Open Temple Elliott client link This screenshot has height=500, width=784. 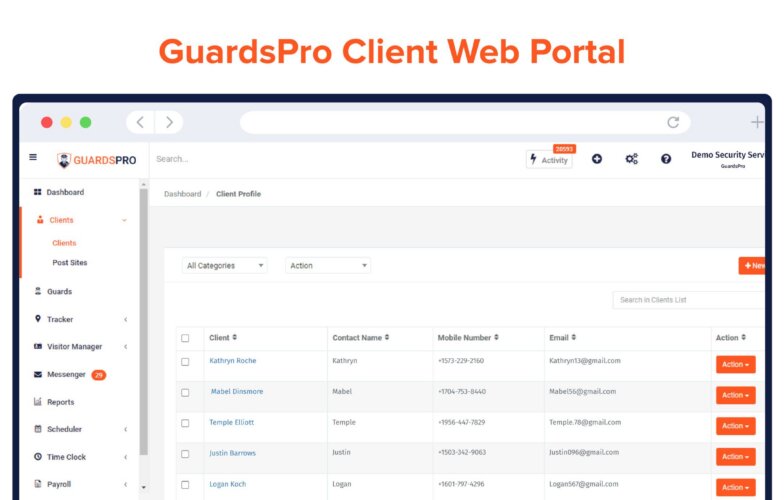click(x=232, y=422)
